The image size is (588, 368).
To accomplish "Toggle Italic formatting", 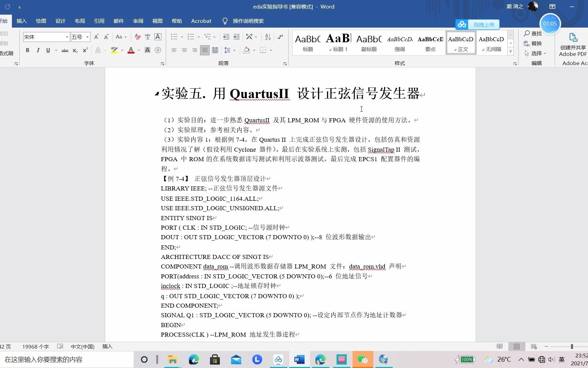I will click(38, 50).
